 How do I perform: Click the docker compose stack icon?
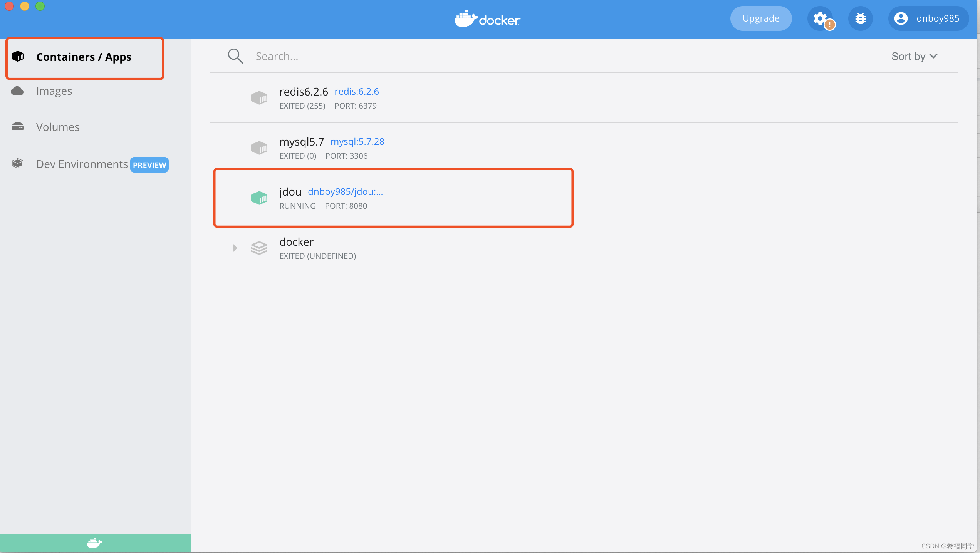click(259, 248)
